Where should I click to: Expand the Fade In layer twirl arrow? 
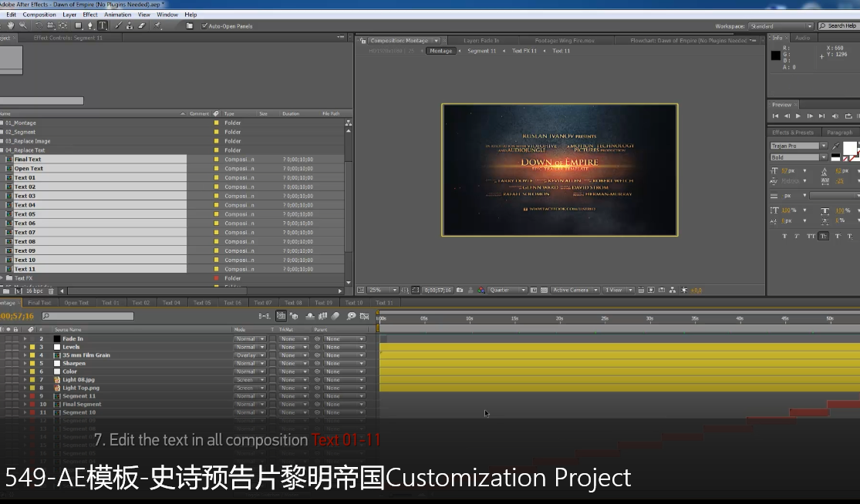[25, 338]
